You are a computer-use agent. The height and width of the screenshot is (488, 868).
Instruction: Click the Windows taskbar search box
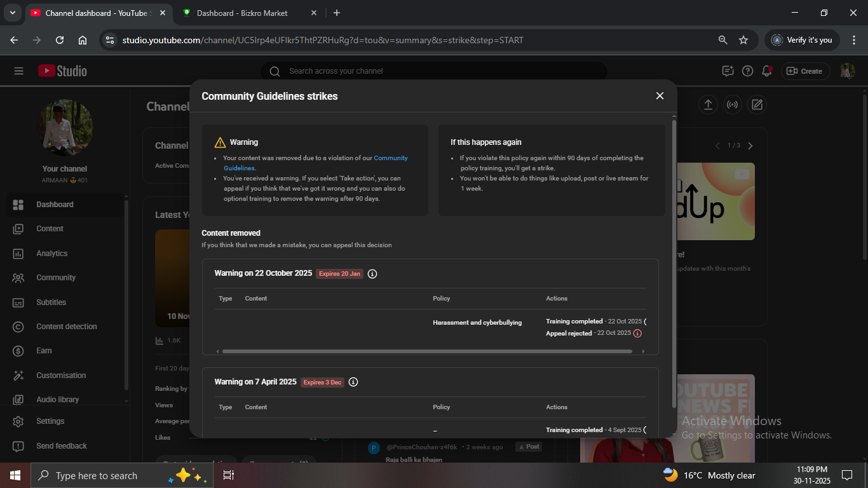[x=95, y=475]
